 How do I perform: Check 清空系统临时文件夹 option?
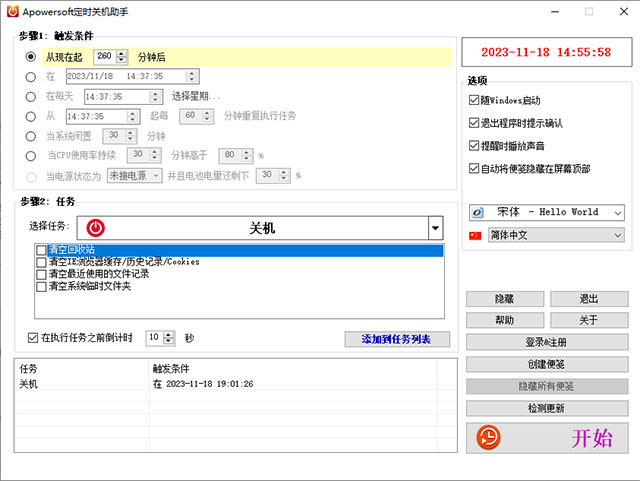(x=41, y=287)
